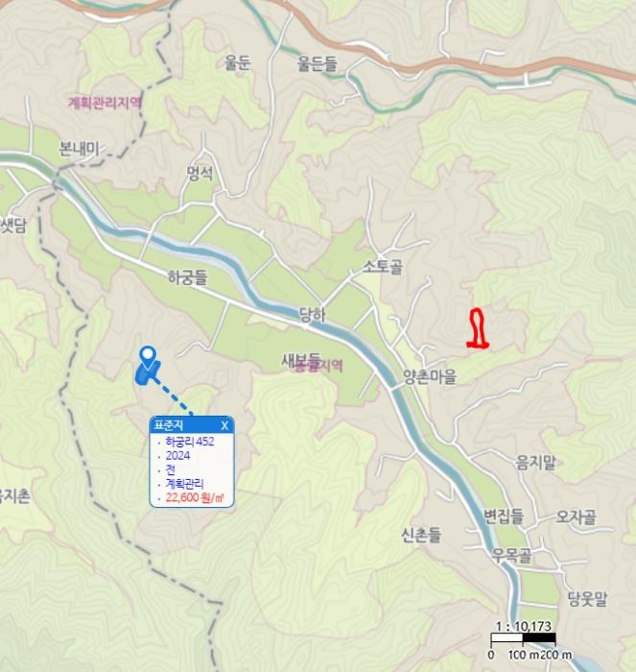Click the 2024 year entry in popup

(177, 456)
